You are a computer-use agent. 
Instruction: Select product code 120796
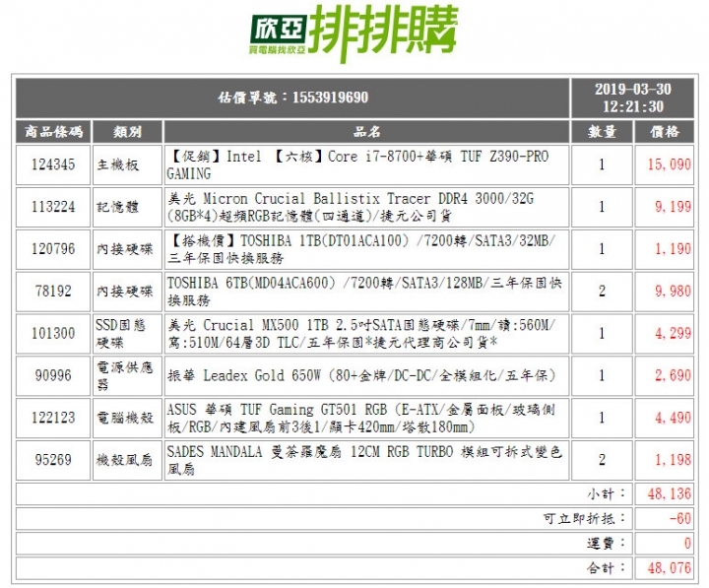pyautogui.click(x=53, y=249)
